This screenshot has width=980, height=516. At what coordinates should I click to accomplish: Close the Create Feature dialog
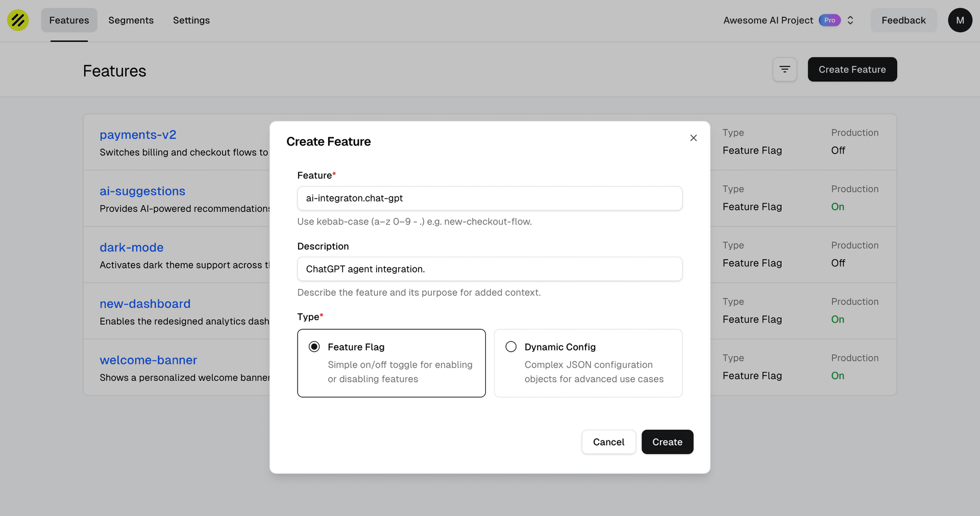pyautogui.click(x=693, y=138)
